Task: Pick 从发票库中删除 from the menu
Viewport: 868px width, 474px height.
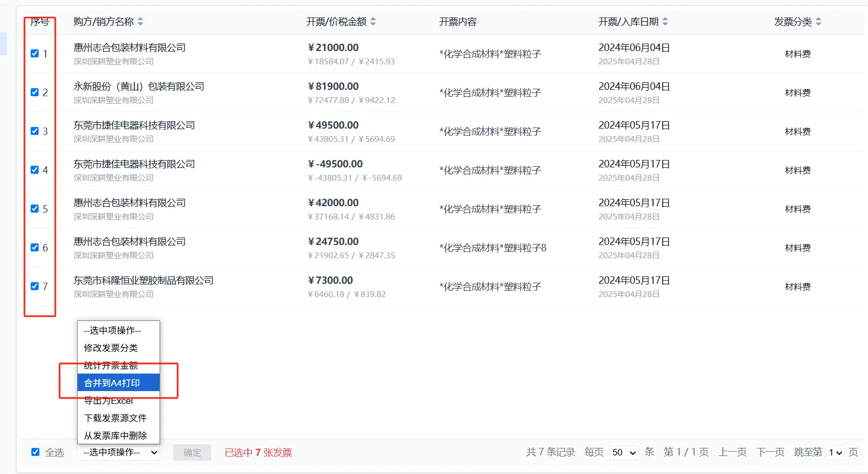Action: click(x=115, y=436)
